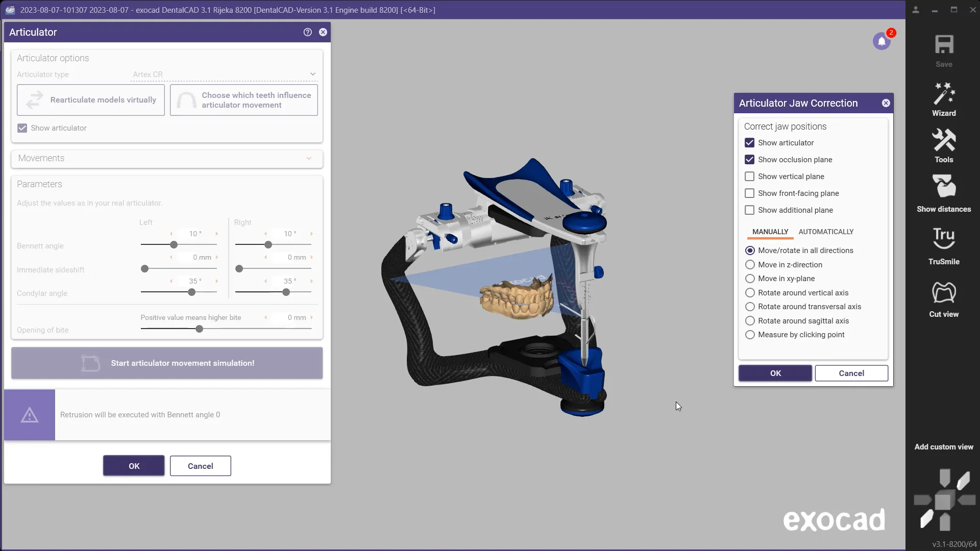Click Right Bennett angle slider handle
980x551 pixels.
[268, 245]
